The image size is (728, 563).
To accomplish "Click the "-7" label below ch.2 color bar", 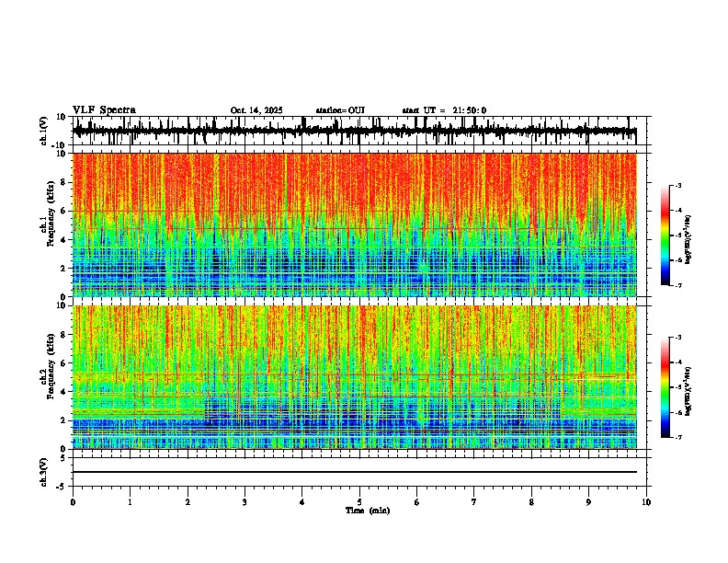I will click(x=678, y=437).
